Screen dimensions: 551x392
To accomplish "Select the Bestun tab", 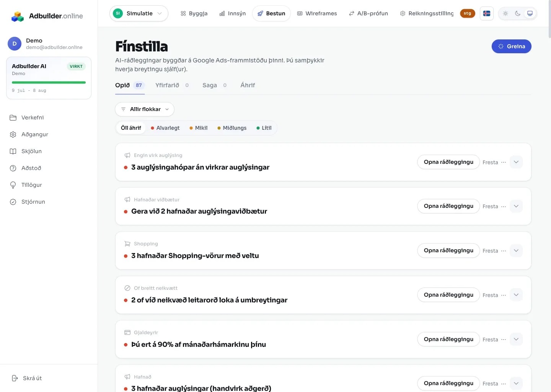I will 271,13.
